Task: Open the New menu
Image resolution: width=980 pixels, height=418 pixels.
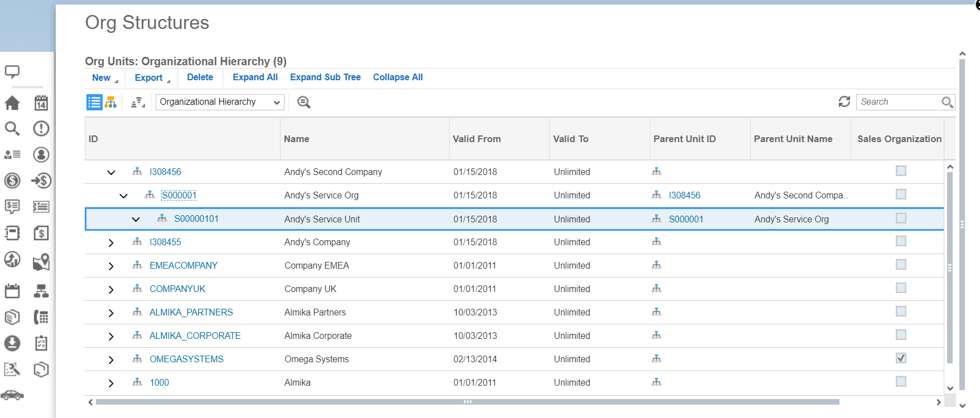Action: (104, 77)
